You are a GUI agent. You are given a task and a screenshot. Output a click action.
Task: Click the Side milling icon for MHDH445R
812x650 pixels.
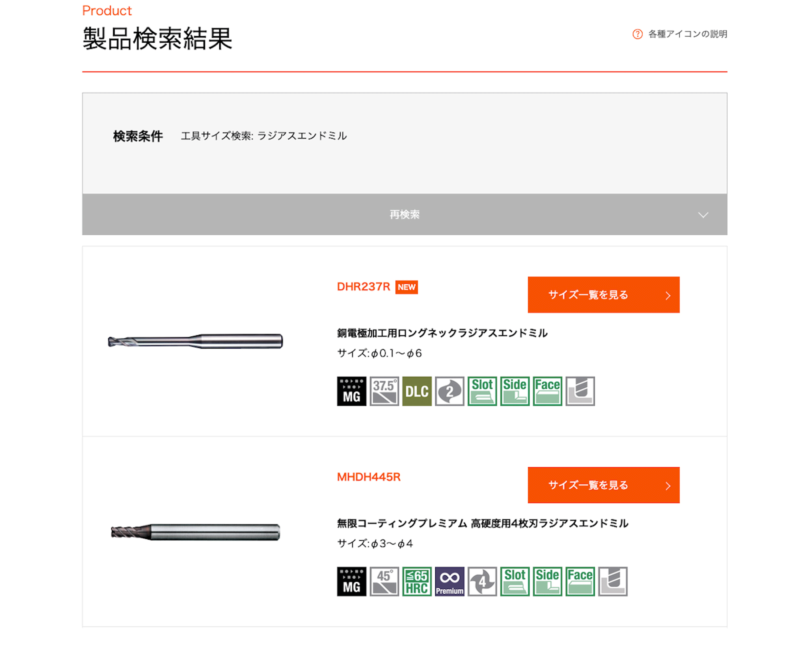click(547, 581)
